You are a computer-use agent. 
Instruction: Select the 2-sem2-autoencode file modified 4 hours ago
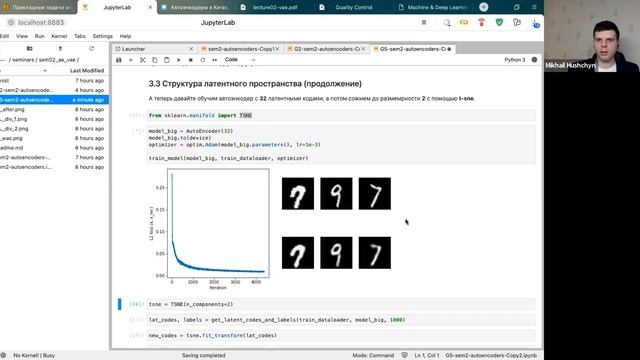tap(54, 90)
